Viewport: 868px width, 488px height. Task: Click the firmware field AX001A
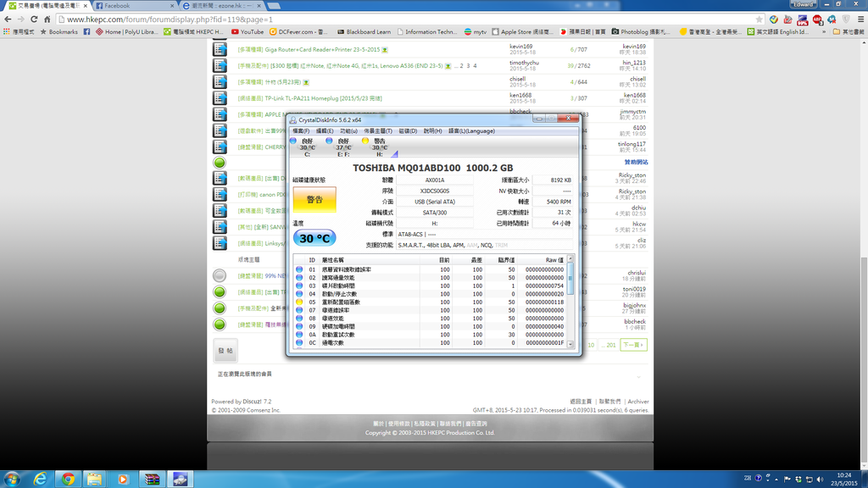pyautogui.click(x=435, y=180)
